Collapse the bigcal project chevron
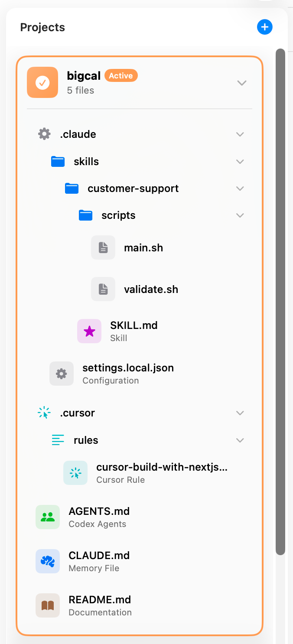The height and width of the screenshot is (644, 293). pos(242,83)
